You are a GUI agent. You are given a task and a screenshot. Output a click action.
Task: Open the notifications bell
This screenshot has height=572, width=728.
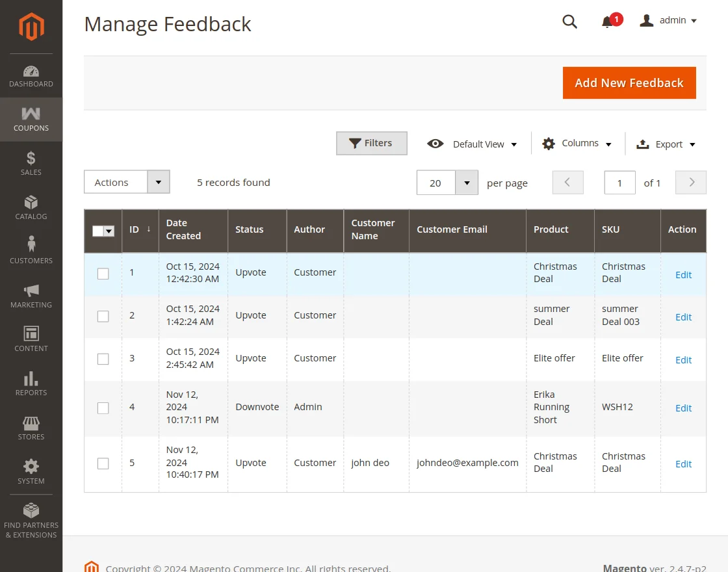(607, 21)
